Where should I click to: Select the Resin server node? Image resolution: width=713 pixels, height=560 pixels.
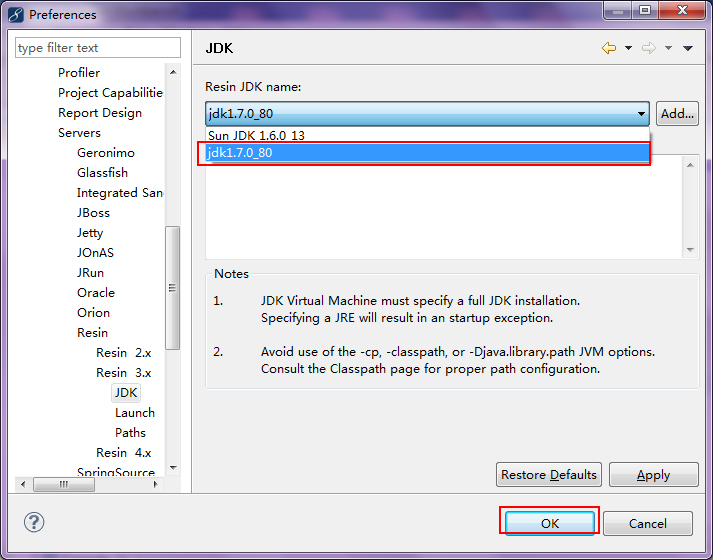pyautogui.click(x=92, y=333)
